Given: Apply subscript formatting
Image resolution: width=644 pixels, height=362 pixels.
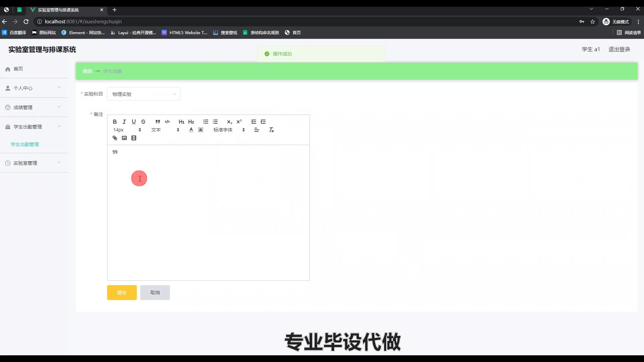Looking at the screenshot, I should [x=229, y=122].
